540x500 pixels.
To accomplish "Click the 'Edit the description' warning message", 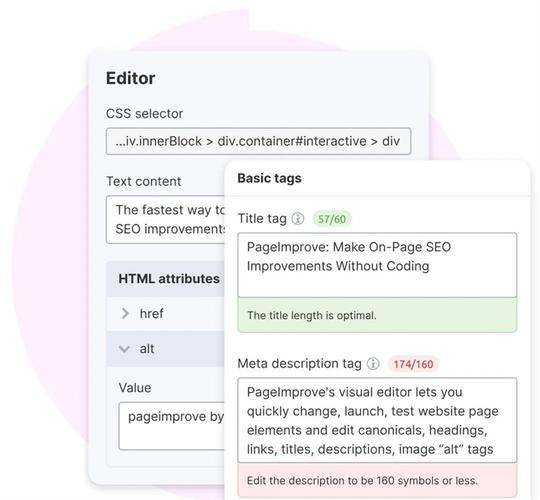I will 377,480.
